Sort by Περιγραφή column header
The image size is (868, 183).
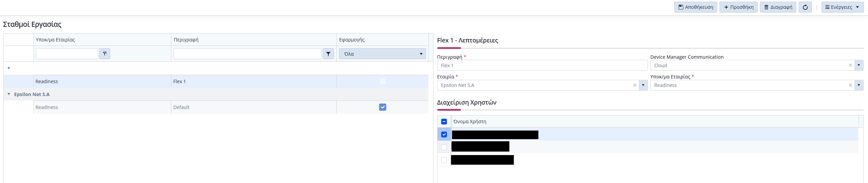coord(253,40)
